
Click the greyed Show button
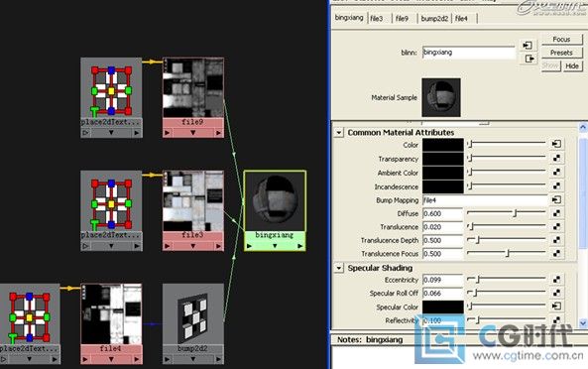tap(550, 66)
